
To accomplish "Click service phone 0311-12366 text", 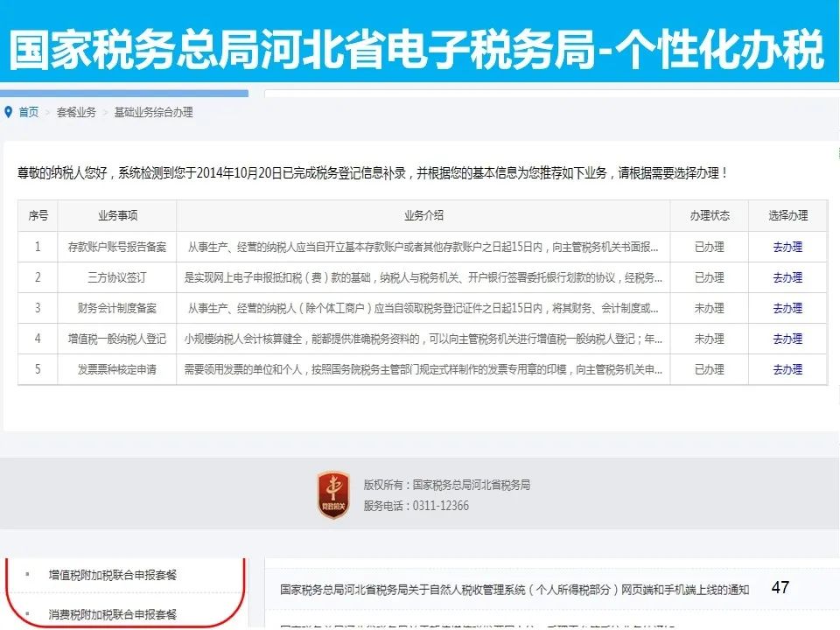I will pyautogui.click(x=416, y=506).
